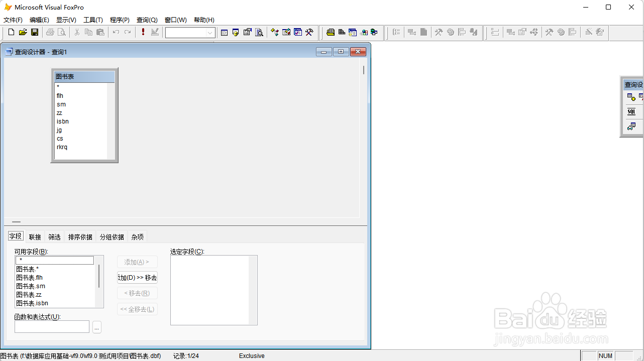This screenshot has width=644, height=361.
Task: Click the Undo arrow icon
Action: click(116, 32)
